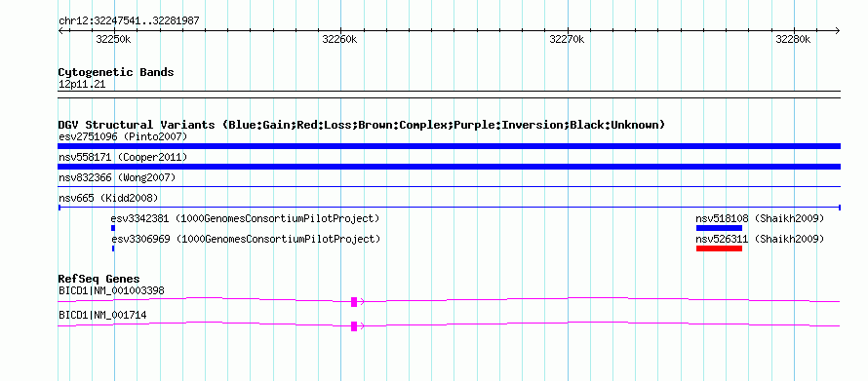Click the nsv526311 (Shaikh2009) label
This screenshot has height=381, width=868.
760,239
